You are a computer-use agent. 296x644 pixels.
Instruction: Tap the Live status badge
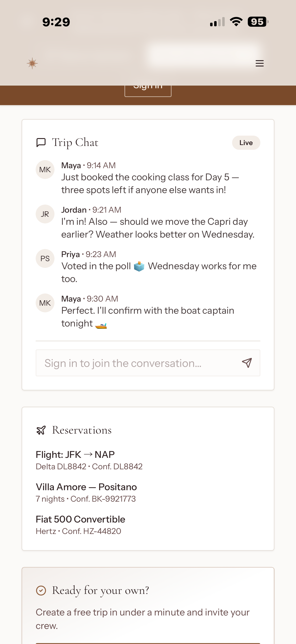click(246, 143)
